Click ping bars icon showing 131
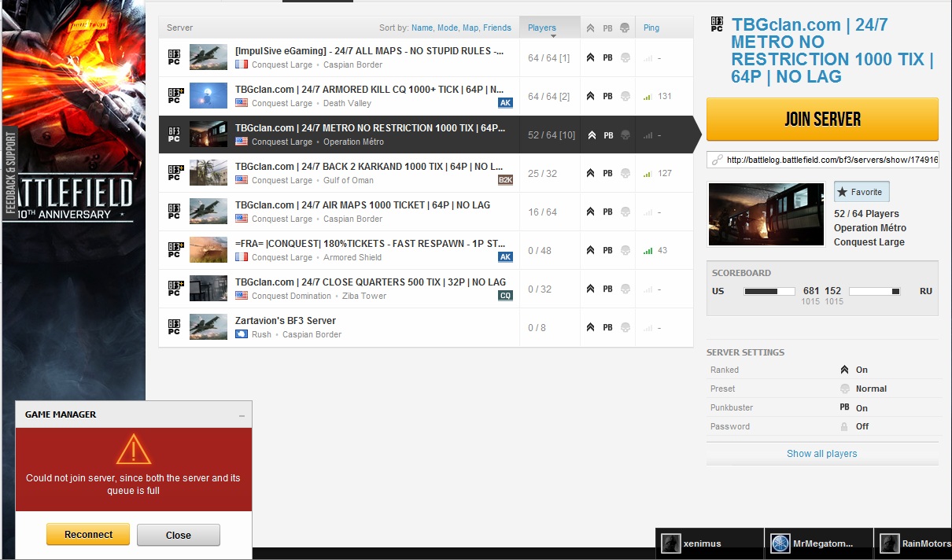952x560 pixels. click(x=648, y=97)
